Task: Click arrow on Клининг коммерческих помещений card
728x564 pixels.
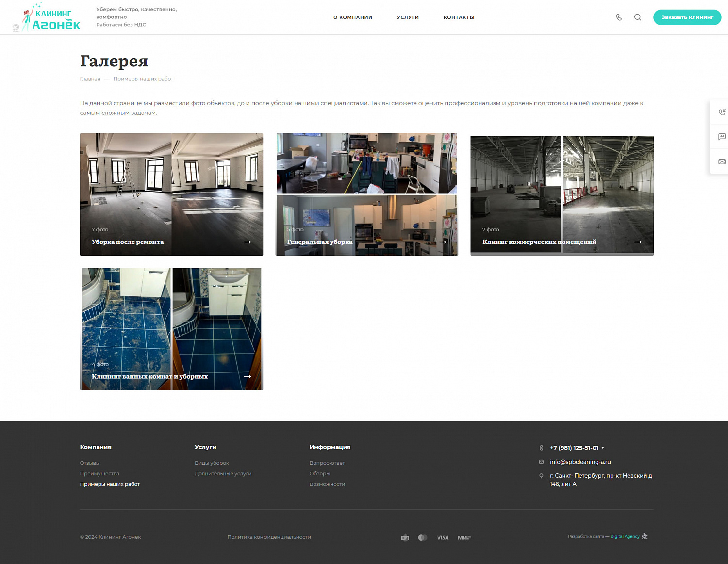Action: 638,242
